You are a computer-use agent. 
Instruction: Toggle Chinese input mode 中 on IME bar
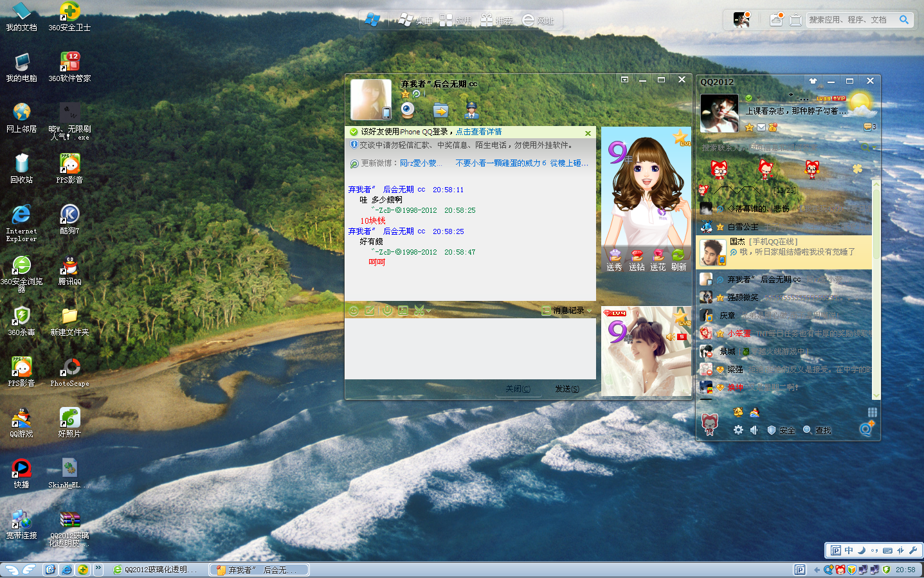[849, 550]
